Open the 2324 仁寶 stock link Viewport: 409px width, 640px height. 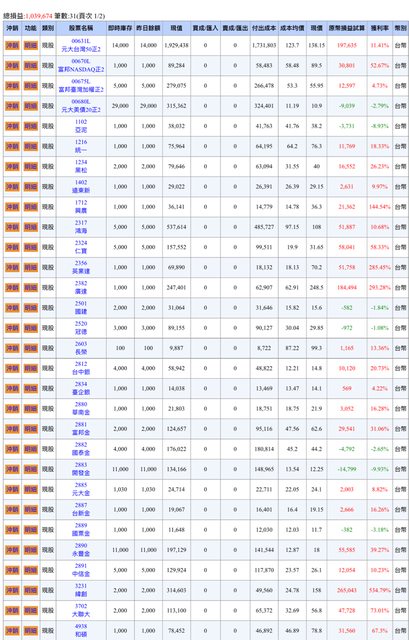(81, 247)
